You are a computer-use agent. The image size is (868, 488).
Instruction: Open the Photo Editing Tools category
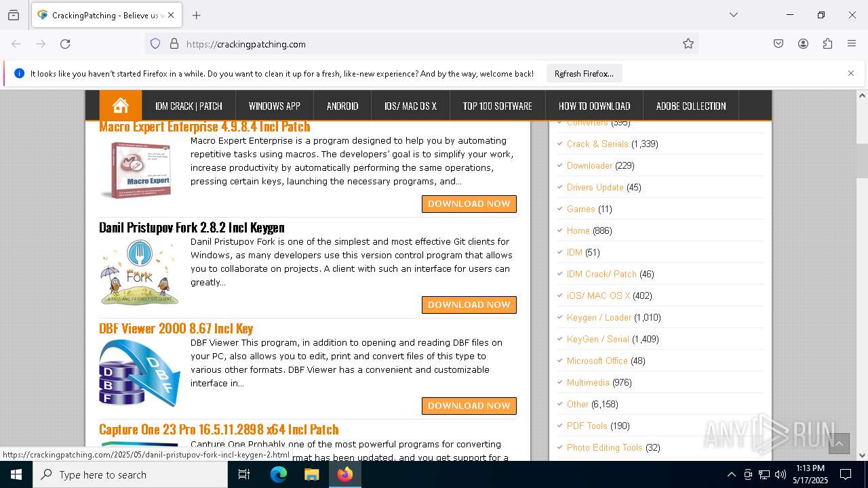[604, 447]
